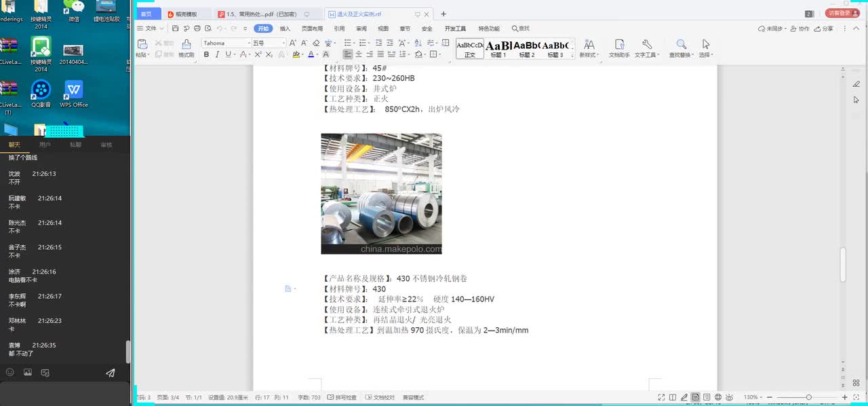Toggle Underline formatting
This screenshot has width=868, height=406.
(229, 54)
